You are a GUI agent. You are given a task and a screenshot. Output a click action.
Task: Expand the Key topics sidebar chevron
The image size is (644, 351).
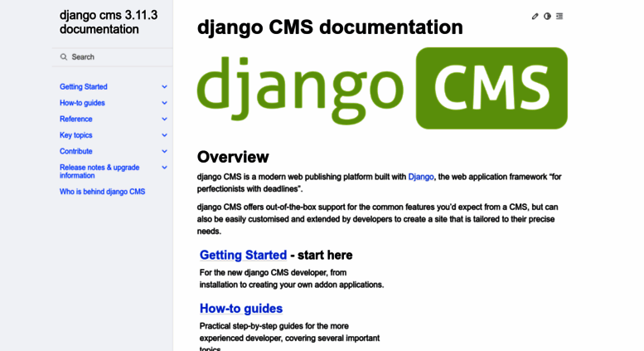click(164, 134)
